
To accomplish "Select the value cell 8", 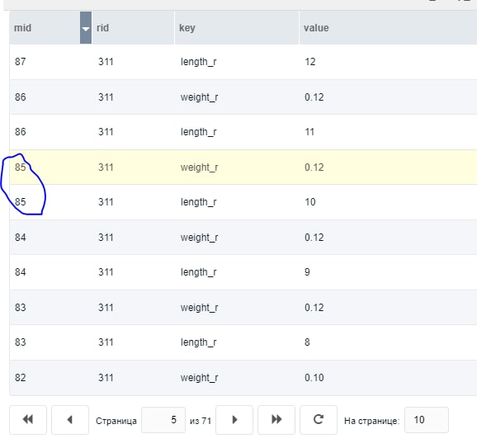I will (307, 342).
